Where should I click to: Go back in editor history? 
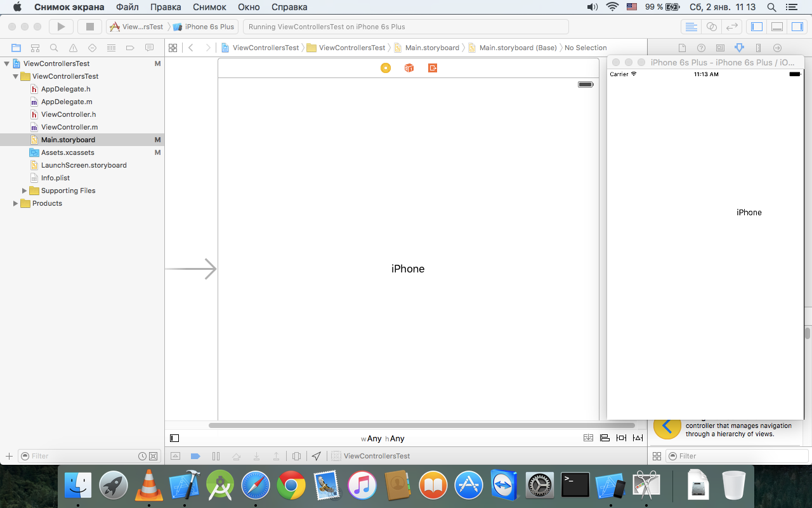click(191, 48)
